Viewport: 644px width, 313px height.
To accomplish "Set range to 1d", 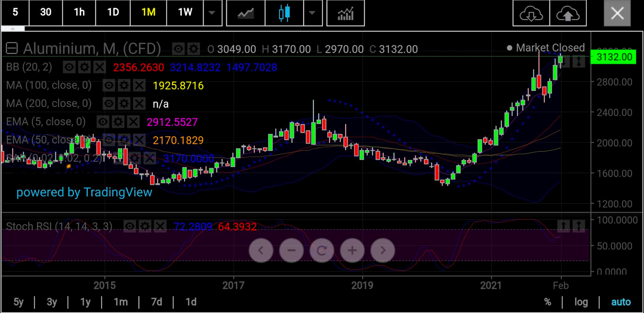I will 191,302.
